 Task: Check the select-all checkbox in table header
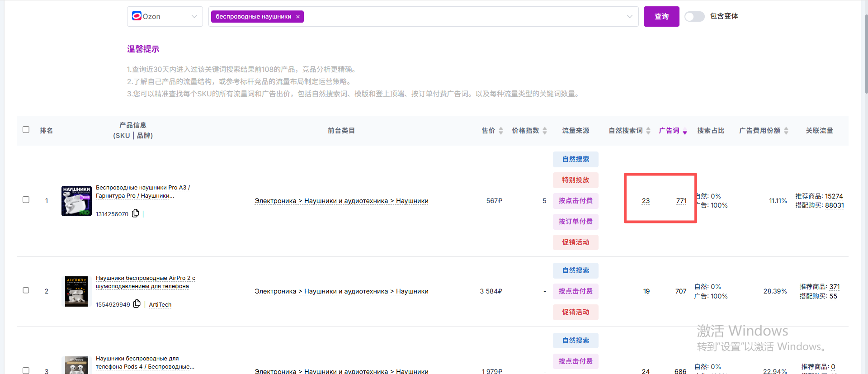(x=26, y=130)
